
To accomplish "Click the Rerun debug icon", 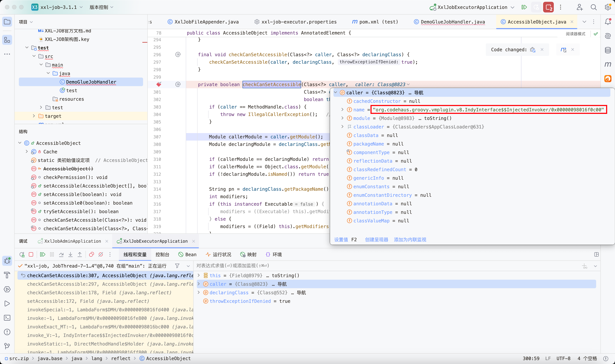I will tap(22, 254).
